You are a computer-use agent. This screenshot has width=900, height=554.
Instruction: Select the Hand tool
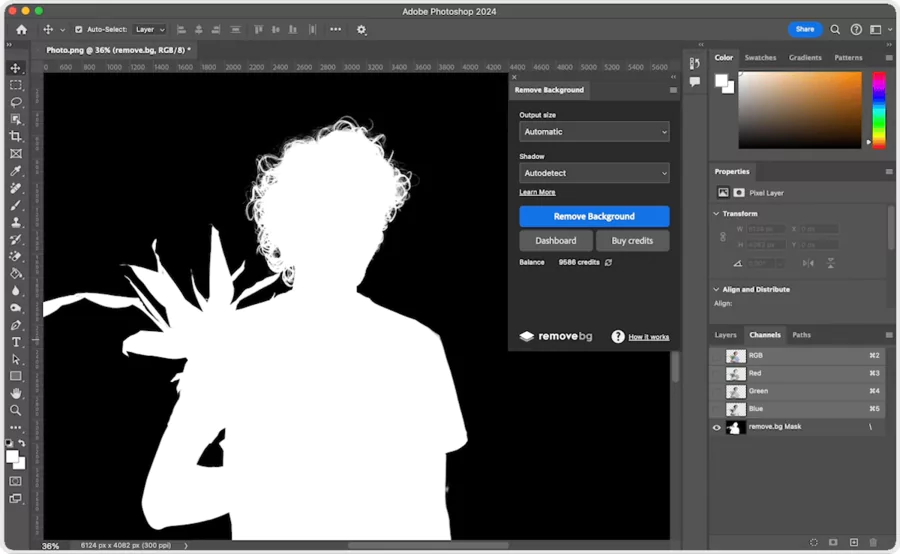16,393
